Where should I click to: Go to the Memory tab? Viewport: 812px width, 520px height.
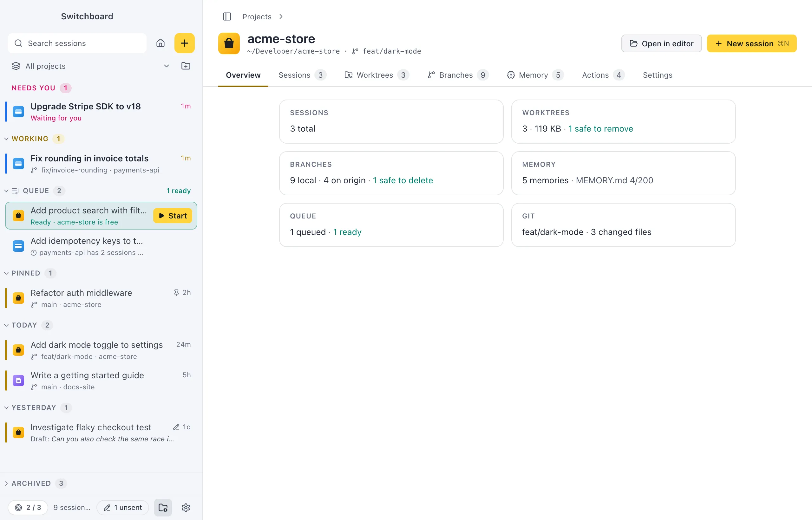pos(535,75)
